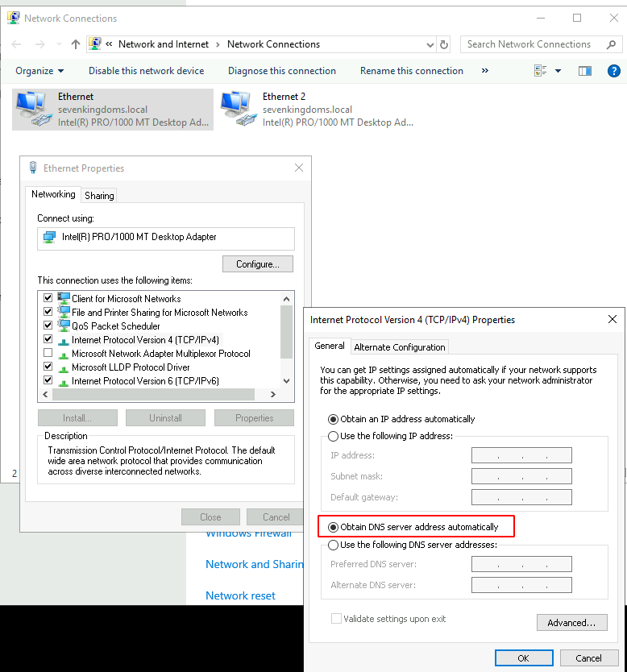Viewport: 627px width, 672px height.
Task: Open the recent locations dropdown arrow
Action: (x=59, y=44)
